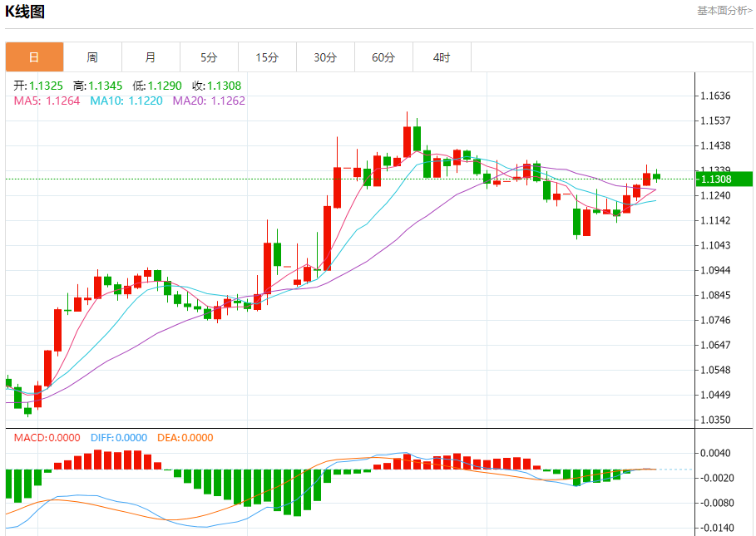Show the 30分 chart tab
The height and width of the screenshot is (536, 756).
click(325, 57)
